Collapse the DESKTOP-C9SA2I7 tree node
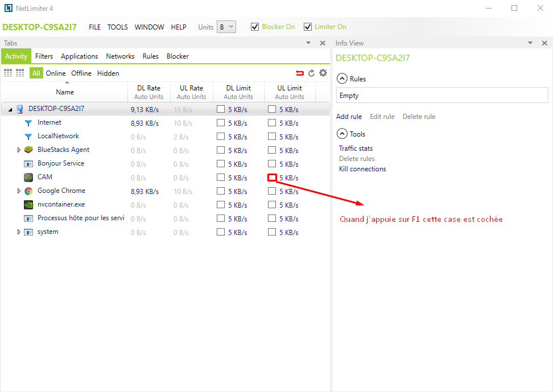Screen dimensions: 553x392 pyautogui.click(x=10, y=110)
